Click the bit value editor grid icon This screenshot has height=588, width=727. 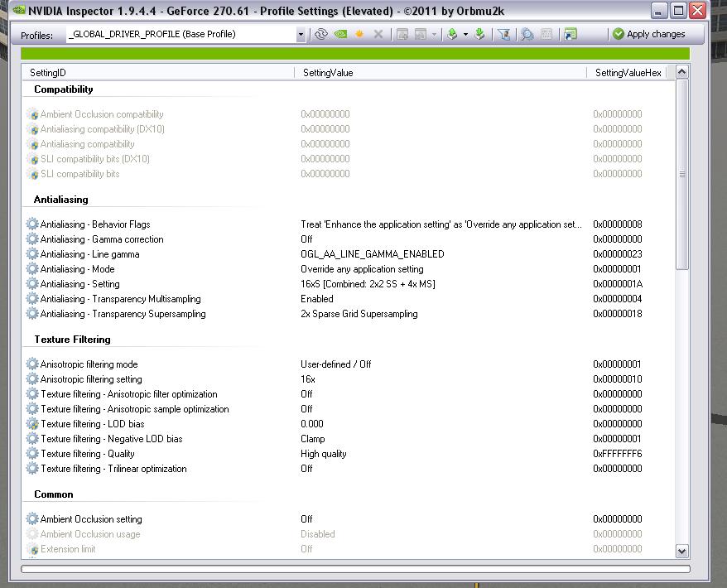tap(546, 34)
